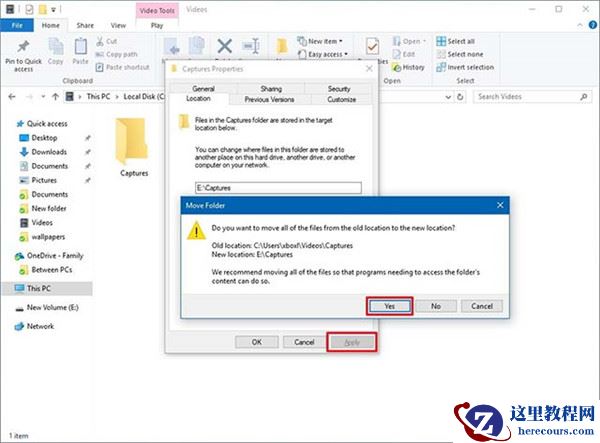600x443 pixels.
Task: Click Select none in ribbon
Action: click(460, 54)
